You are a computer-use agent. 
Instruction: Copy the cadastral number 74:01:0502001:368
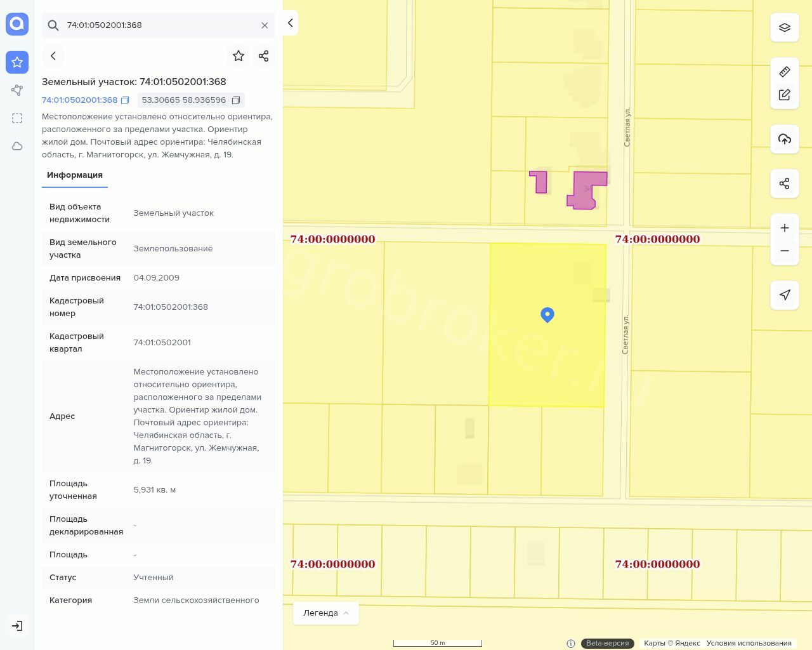pos(125,100)
